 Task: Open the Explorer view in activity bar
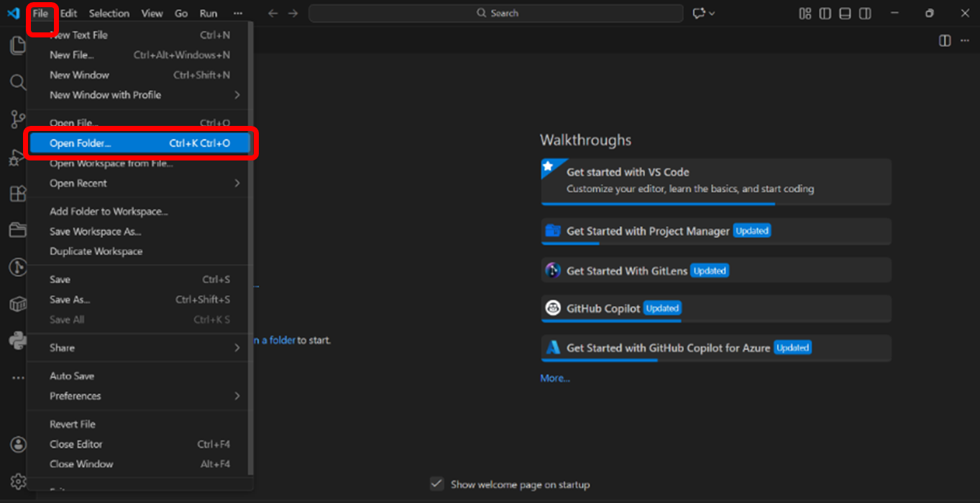pyautogui.click(x=17, y=45)
